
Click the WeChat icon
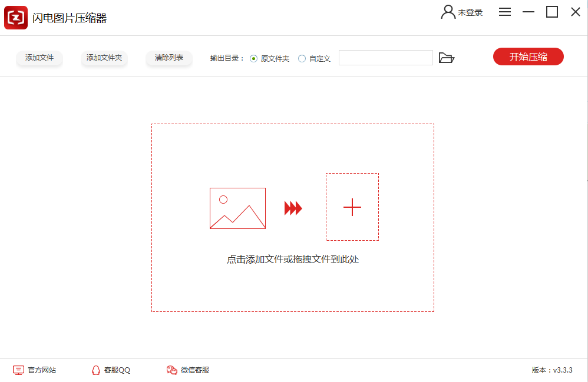[x=172, y=370]
